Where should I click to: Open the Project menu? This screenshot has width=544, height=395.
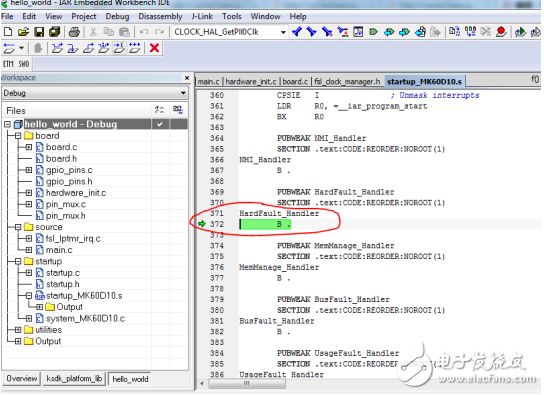[x=84, y=16]
